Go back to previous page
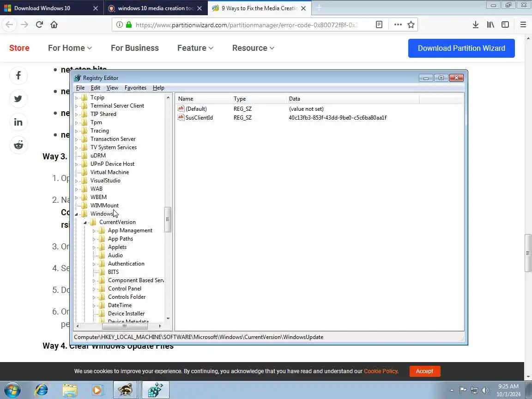Screen dimensions: 532x399 point(10,24)
